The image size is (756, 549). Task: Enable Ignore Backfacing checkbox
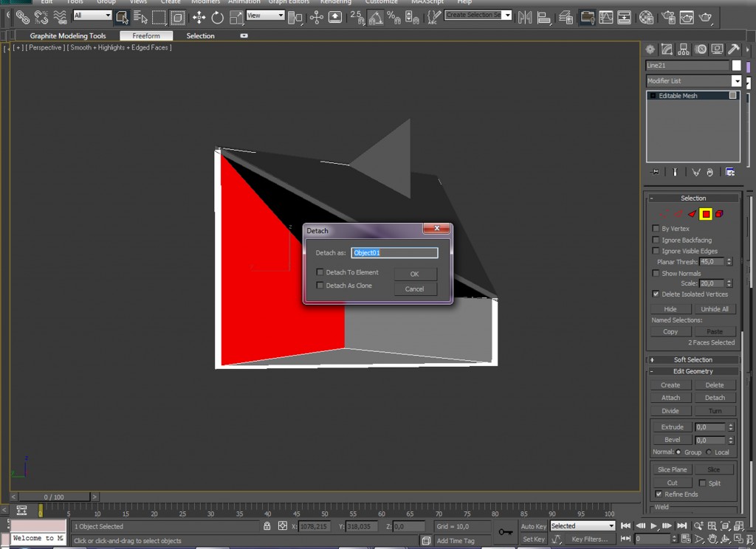point(656,240)
